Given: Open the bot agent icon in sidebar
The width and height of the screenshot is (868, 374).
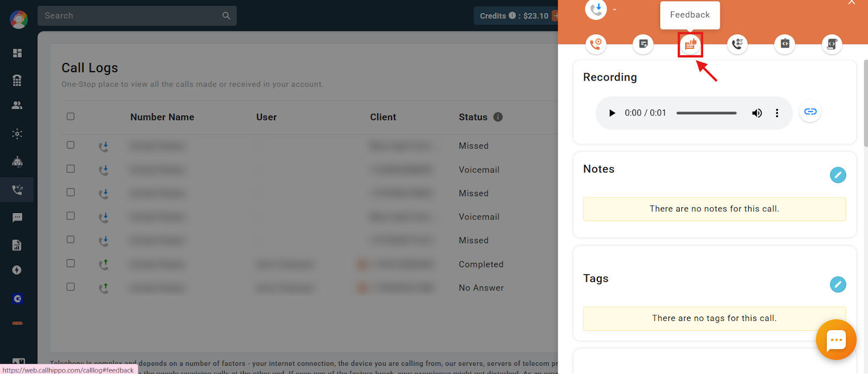Looking at the screenshot, I should tap(17, 162).
